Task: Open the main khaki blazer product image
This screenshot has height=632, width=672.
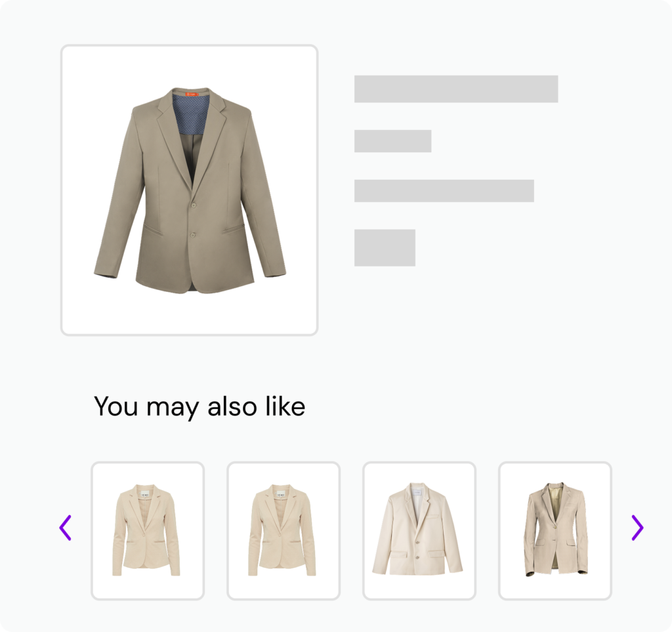Action: [190, 190]
